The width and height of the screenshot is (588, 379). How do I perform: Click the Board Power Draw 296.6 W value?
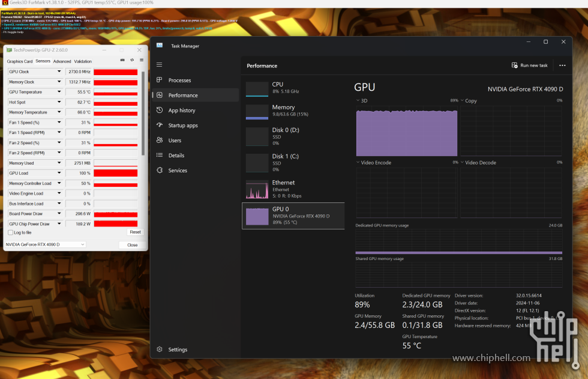pyautogui.click(x=79, y=213)
